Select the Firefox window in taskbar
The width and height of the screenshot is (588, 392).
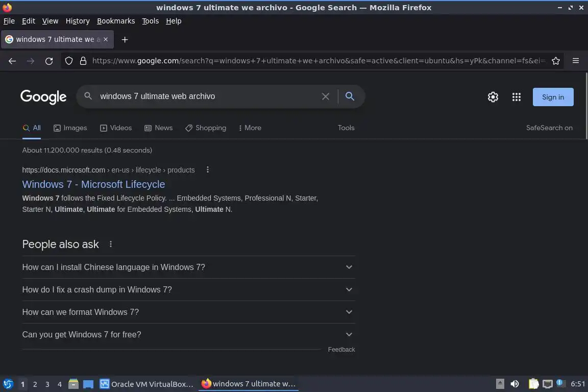(248, 384)
